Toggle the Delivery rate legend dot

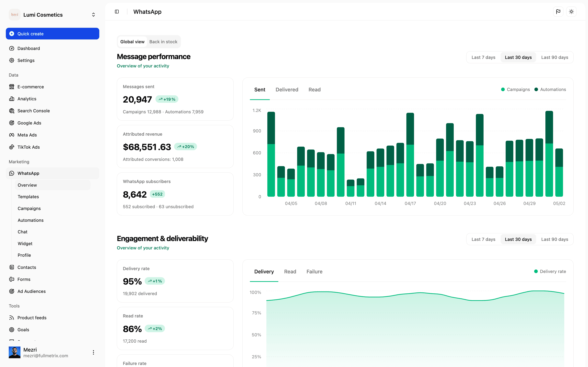[x=536, y=271]
